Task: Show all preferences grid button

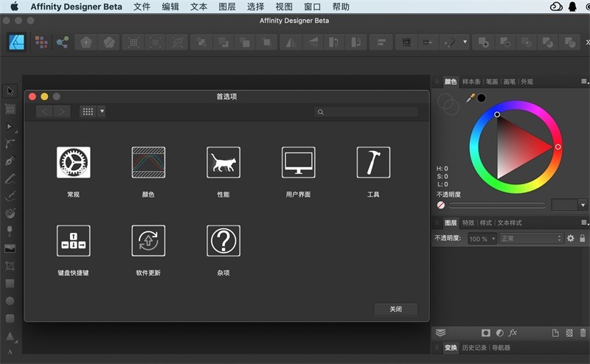Action: click(88, 111)
